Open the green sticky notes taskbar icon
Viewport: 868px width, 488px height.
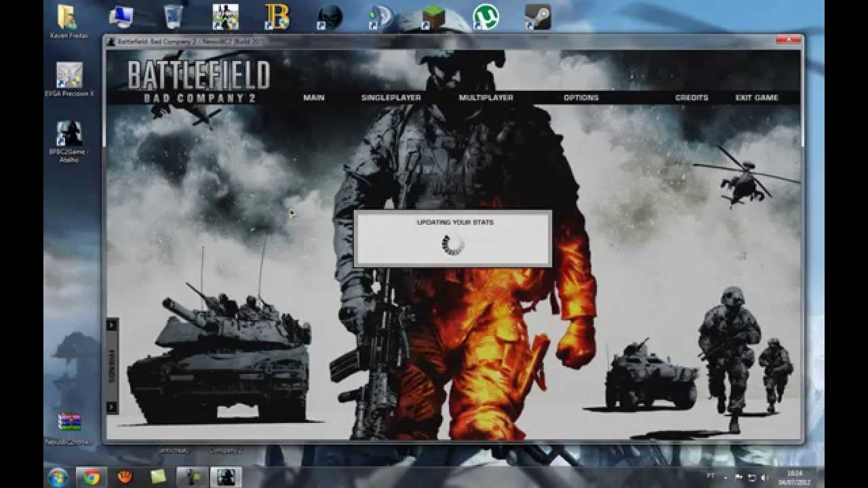pos(158,477)
